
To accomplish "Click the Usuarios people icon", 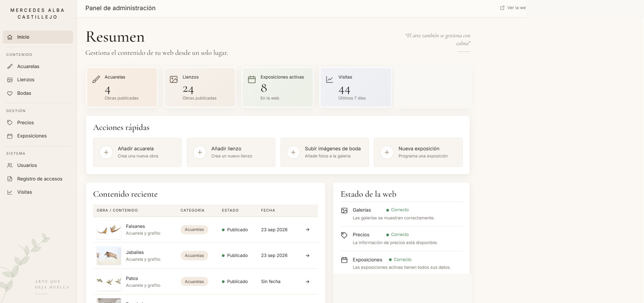I will tap(10, 165).
